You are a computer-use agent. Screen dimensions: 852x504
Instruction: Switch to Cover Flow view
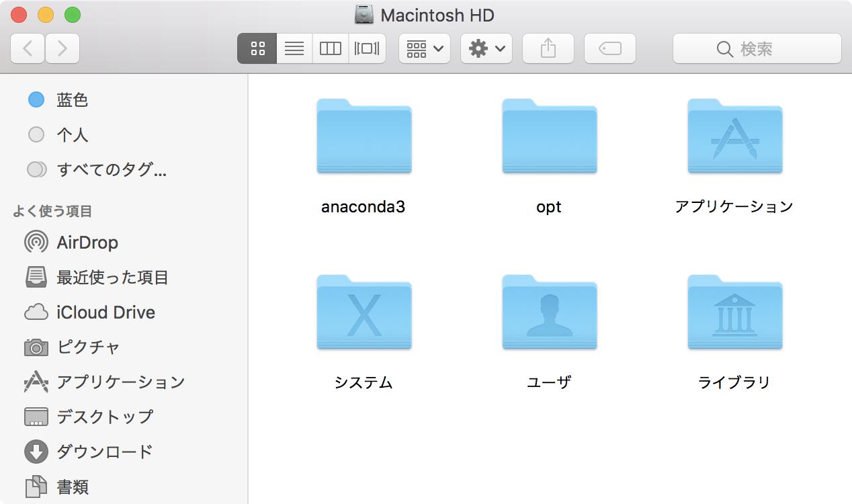pyautogui.click(x=367, y=48)
